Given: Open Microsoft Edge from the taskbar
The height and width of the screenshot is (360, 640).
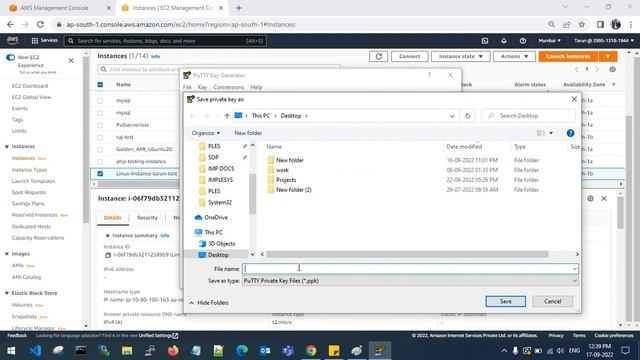Looking at the screenshot, I should click(x=242, y=350).
